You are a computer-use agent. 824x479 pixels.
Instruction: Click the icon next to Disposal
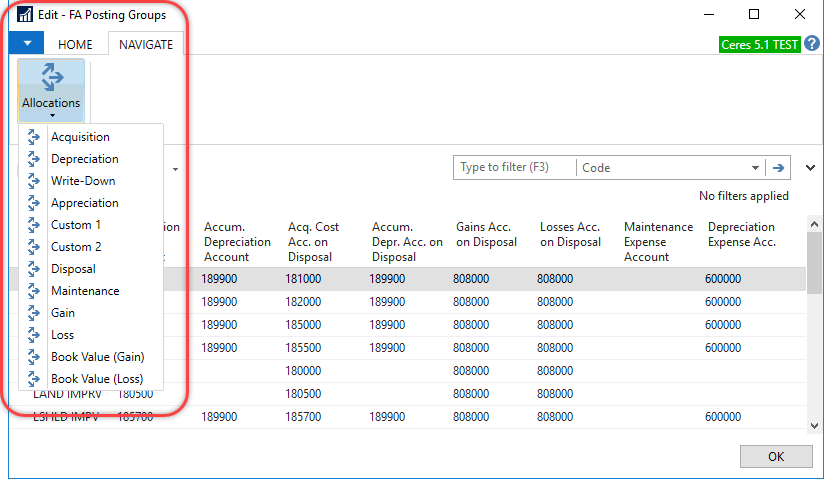35,269
